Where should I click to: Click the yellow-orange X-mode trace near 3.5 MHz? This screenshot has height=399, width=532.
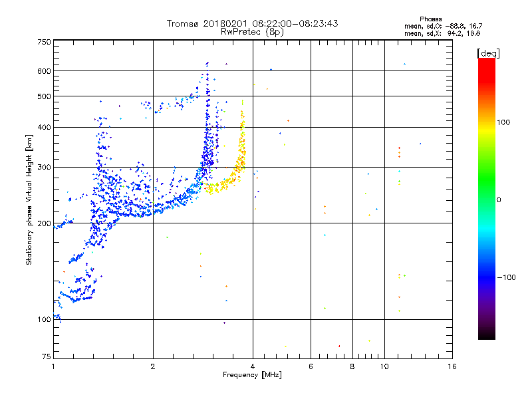234,175
